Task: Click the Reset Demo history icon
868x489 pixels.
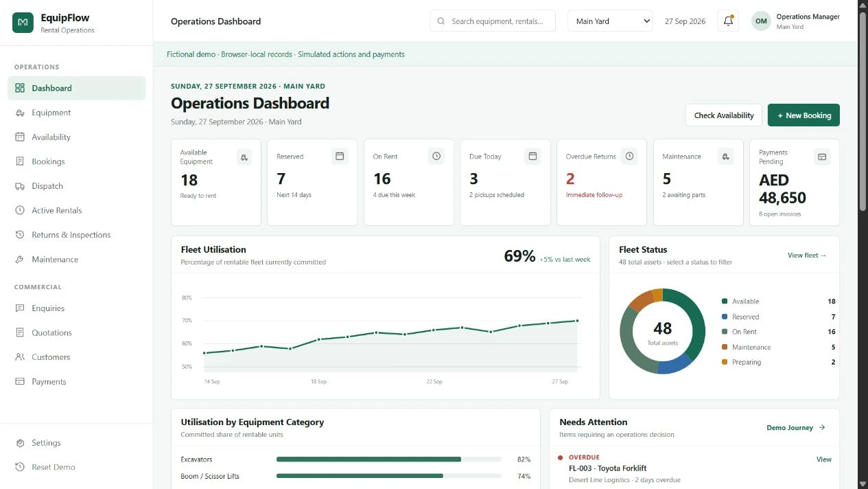Action: click(20, 467)
